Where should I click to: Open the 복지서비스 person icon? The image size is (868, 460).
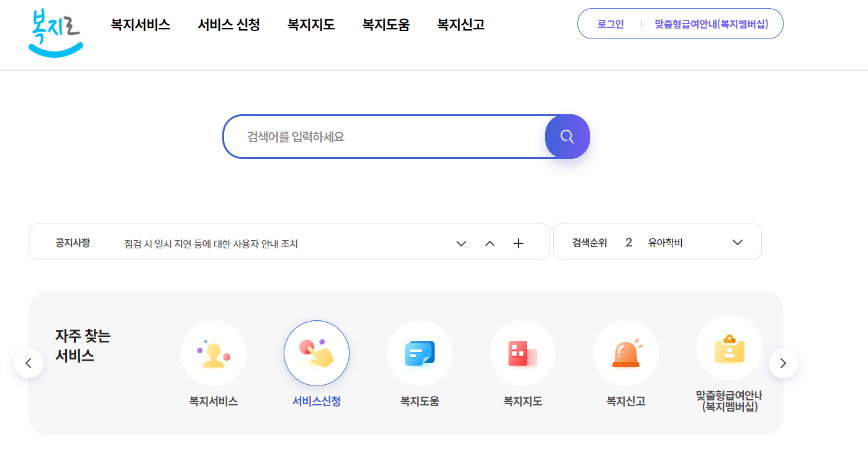point(214,353)
